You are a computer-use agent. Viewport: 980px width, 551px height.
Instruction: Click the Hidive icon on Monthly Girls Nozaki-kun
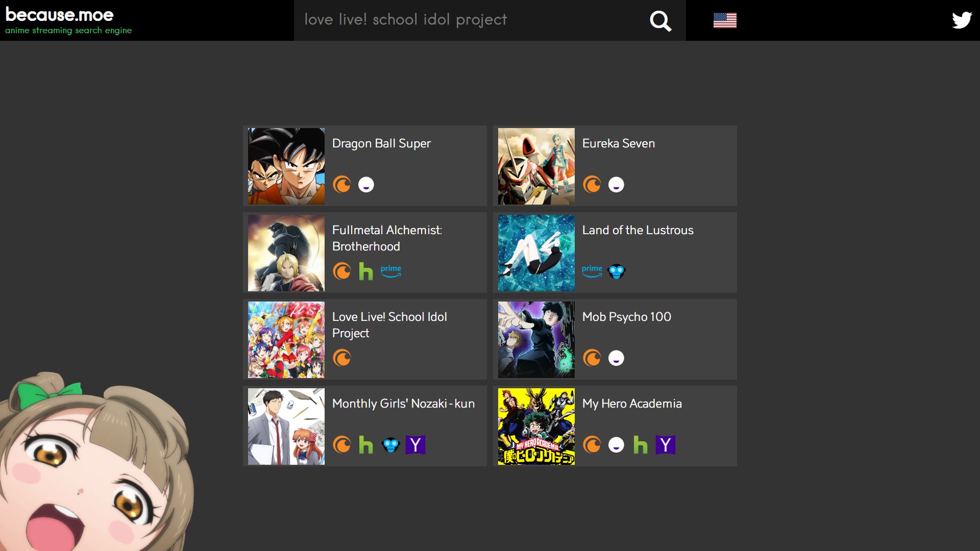coord(391,445)
